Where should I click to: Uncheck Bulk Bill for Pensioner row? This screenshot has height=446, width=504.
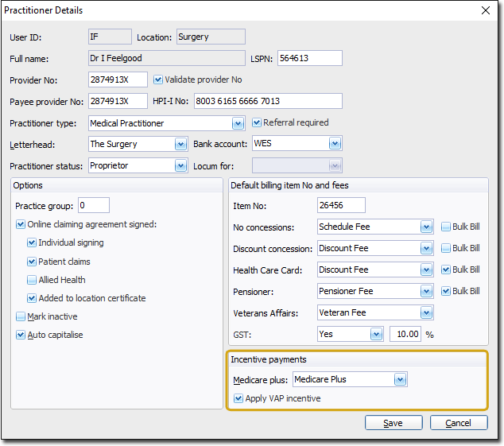tap(446, 291)
